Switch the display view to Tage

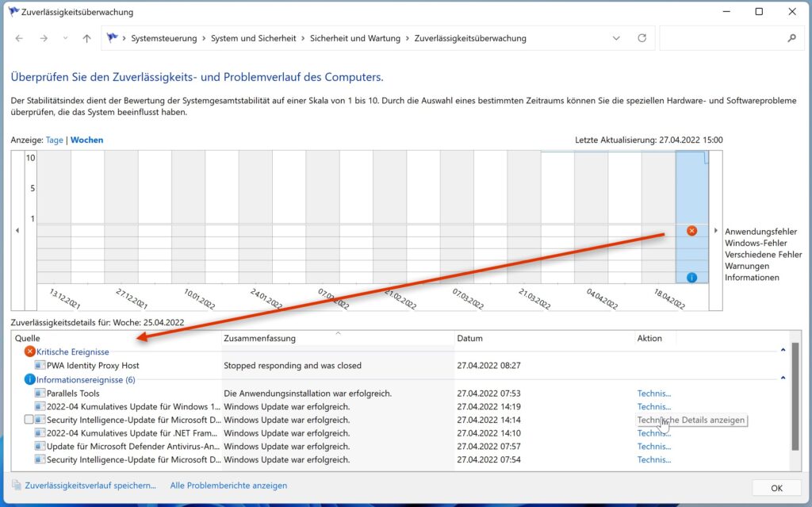[54, 140]
